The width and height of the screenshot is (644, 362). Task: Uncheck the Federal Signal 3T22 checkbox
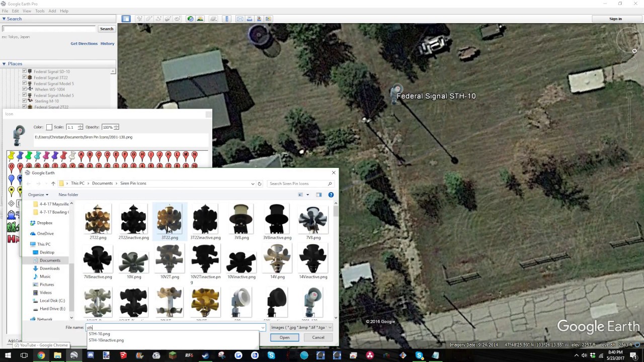point(24,77)
